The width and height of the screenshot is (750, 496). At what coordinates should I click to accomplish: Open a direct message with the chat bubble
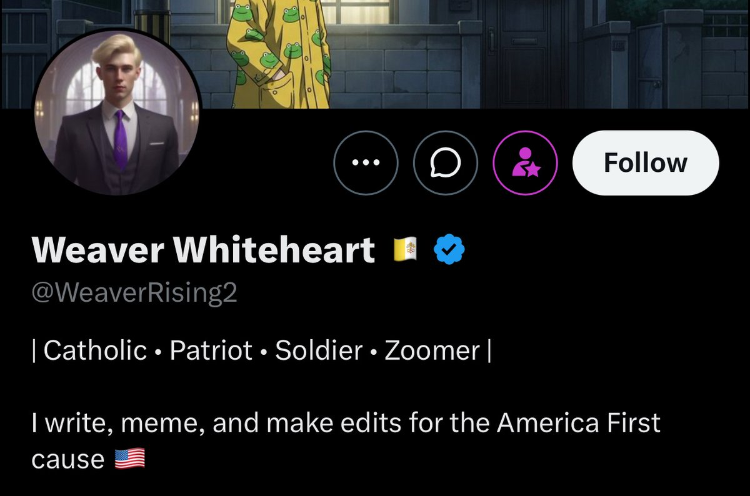(x=445, y=163)
